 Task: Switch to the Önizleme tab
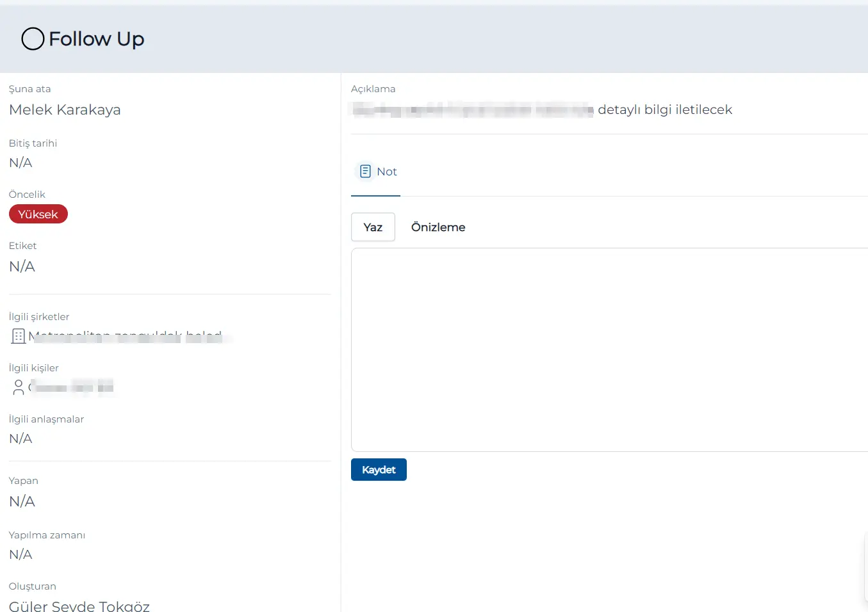point(438,227)
